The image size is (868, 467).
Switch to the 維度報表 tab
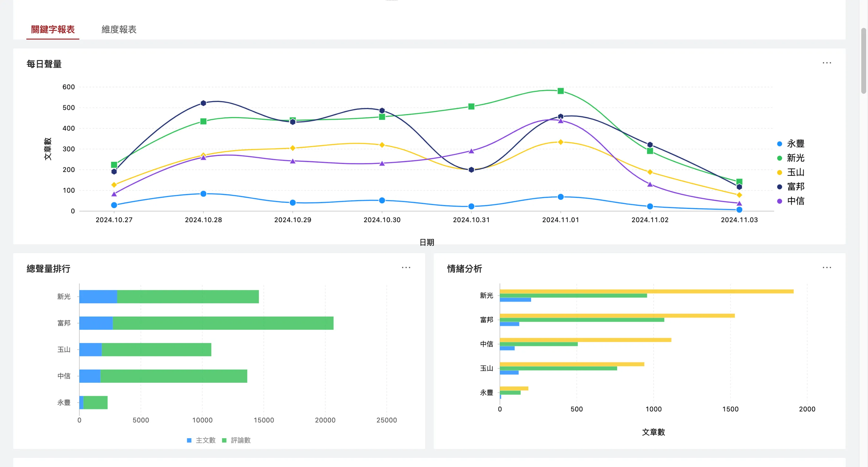(119, 29)
